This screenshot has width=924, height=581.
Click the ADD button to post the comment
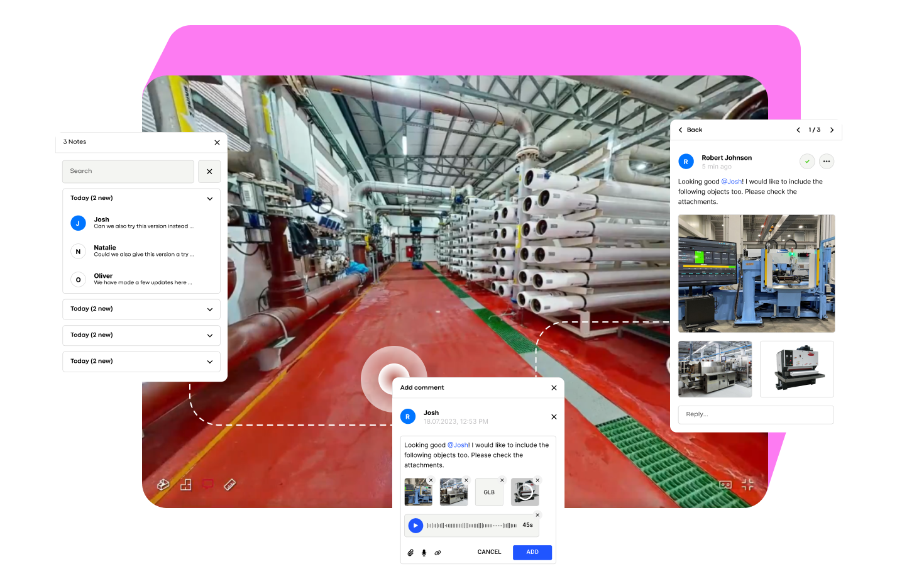(532, 552)
